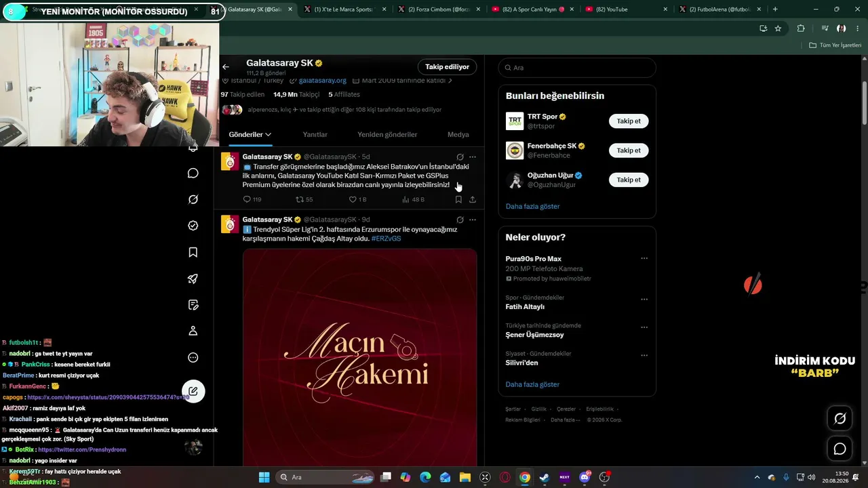Open options for the Pura90s Pro Max trend

[644, 258]
